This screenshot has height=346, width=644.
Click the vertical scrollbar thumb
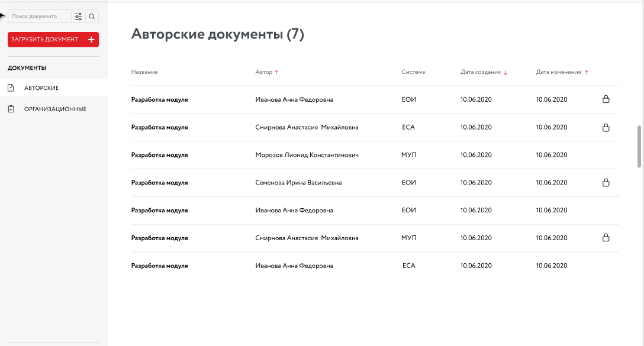[x=639, y=146]
